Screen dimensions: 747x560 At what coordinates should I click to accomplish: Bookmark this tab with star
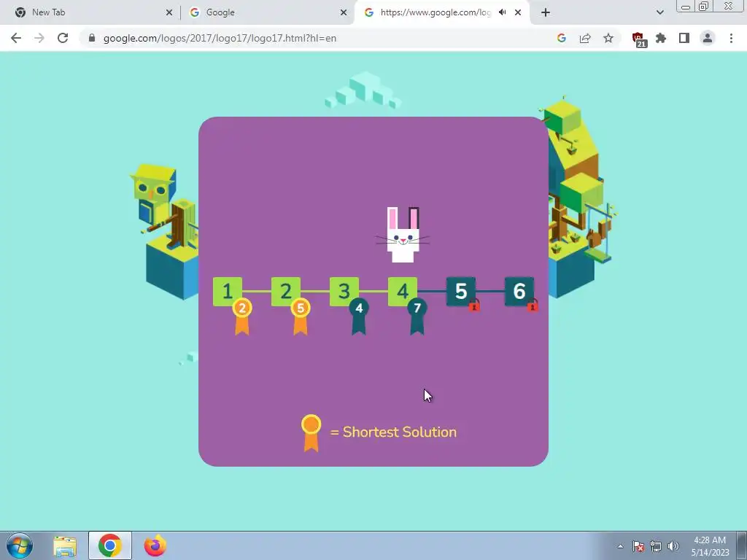608,38
